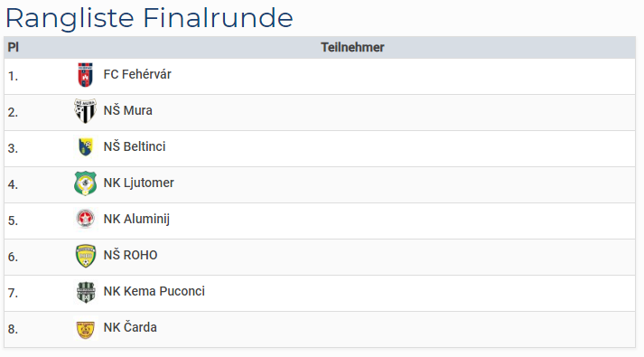Open the NŠ Beltinci crest icon
The width and height of the screenshot is (644, 357).
tap(86, 147)
